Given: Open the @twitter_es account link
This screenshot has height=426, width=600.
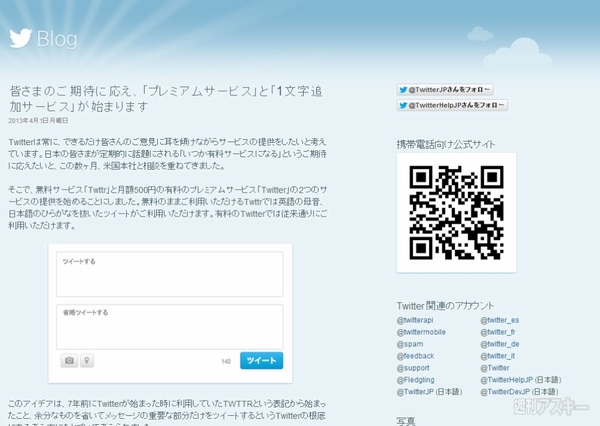Looking at the screenshot, I should click(x=500, y=320).
